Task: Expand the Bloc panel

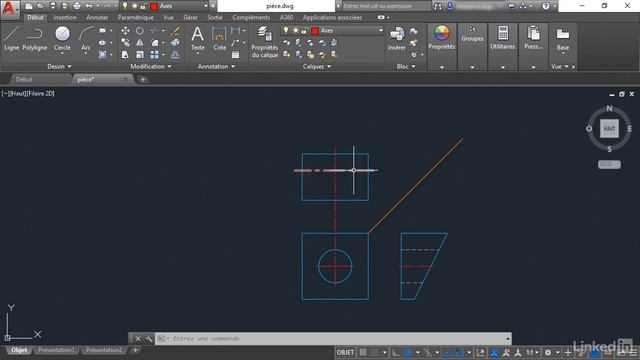Action: point(406,66)
